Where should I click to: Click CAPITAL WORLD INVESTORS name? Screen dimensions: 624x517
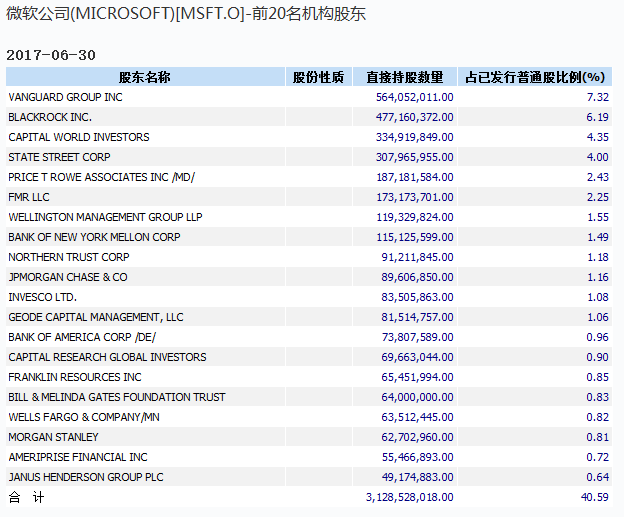79,137
